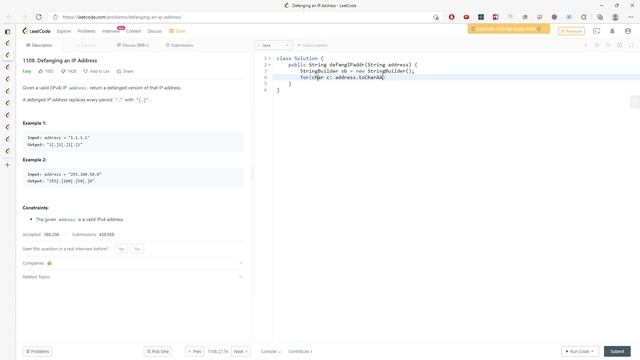Screen dimensions: 640x360
Task: Switch to the Solution tab
Action: click(86, 45)
